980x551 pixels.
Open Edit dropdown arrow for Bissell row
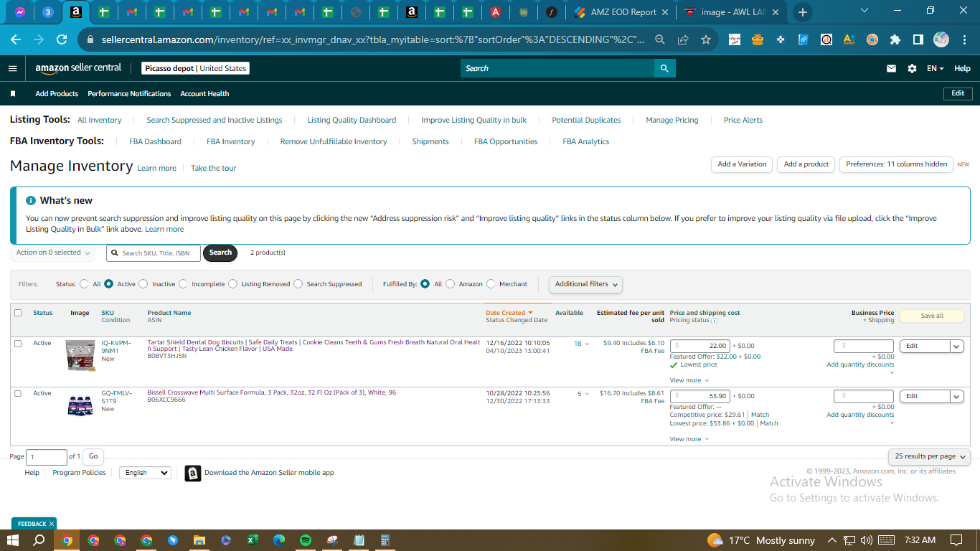(x=956, y=396)
